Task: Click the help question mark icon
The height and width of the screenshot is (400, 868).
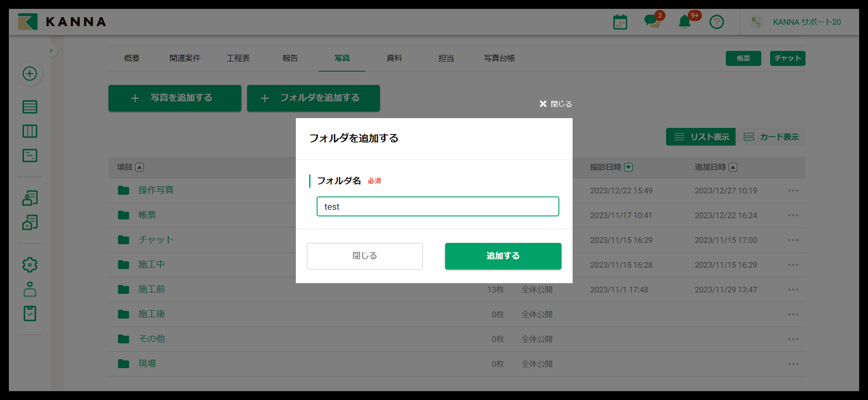Action: [x=717, y=22]
